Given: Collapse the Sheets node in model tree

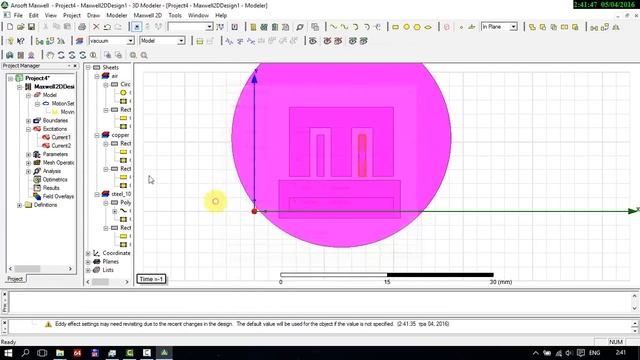Looking at the screenshot, I should tap(88, 67).
